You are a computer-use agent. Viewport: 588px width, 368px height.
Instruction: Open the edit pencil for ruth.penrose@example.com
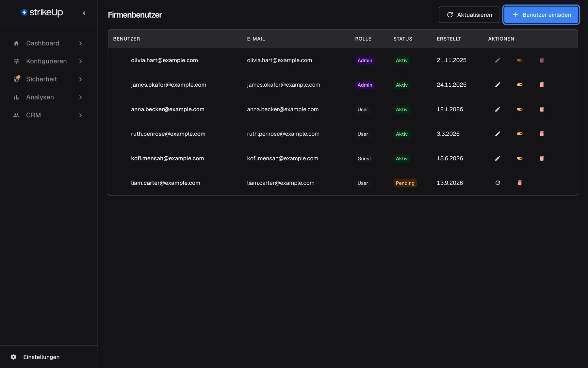(498, 134)
